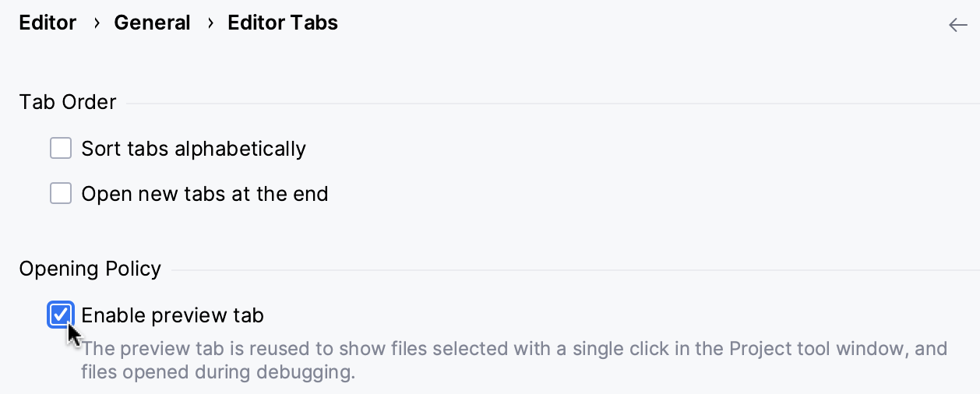Navigate to General in the breadcrumb
The image size is (980, 394).
click(152, 23)
